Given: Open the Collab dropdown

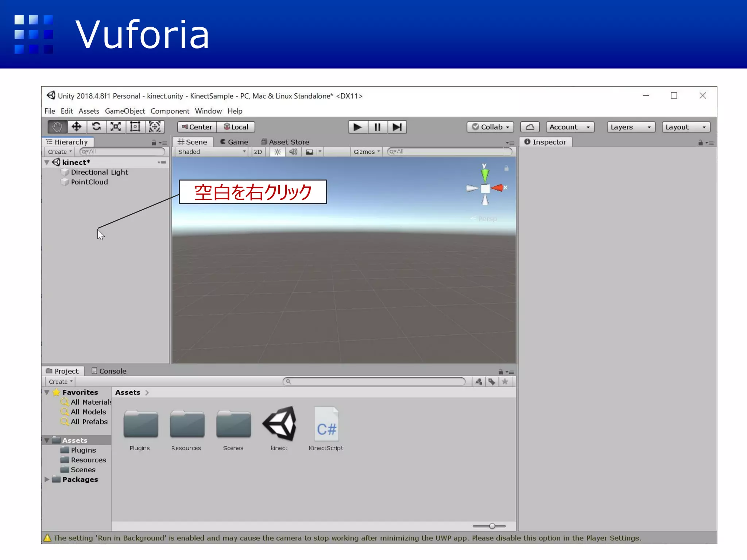Looking at the screenshot, I should pyautogui.click(x=490, y=127).
